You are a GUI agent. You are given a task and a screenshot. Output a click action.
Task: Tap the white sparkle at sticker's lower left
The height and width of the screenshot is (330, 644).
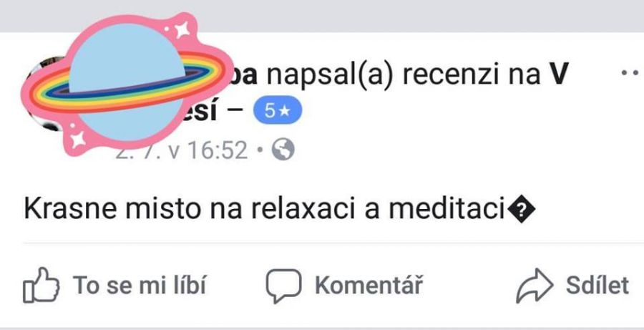77,140
